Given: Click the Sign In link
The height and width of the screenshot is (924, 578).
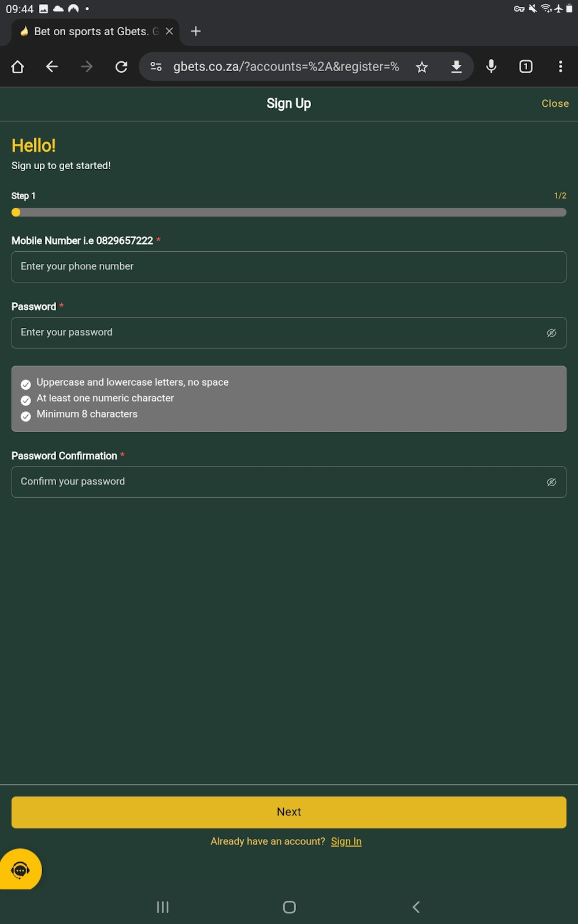Looking at the screenshot, I should coord(346,841).
